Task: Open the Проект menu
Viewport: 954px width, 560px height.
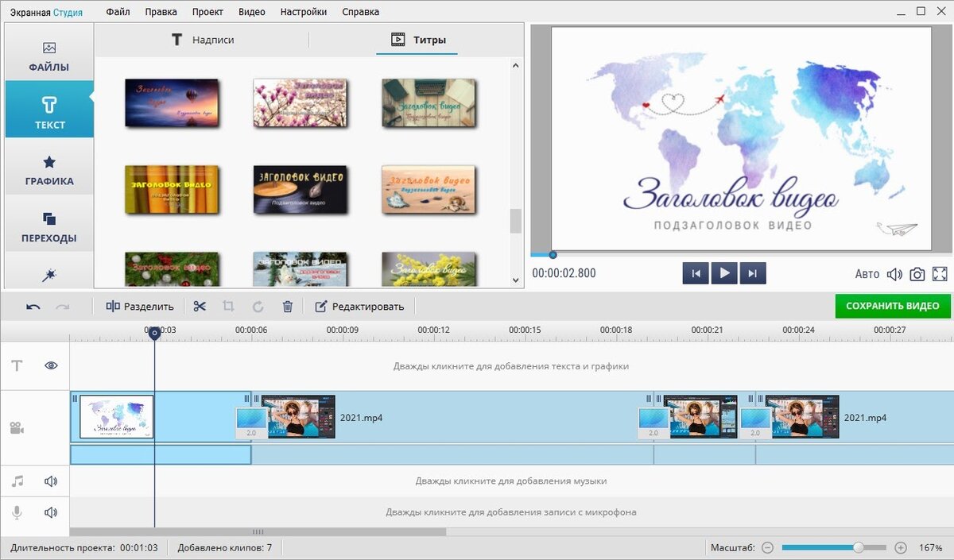Action: coord(207,12)
